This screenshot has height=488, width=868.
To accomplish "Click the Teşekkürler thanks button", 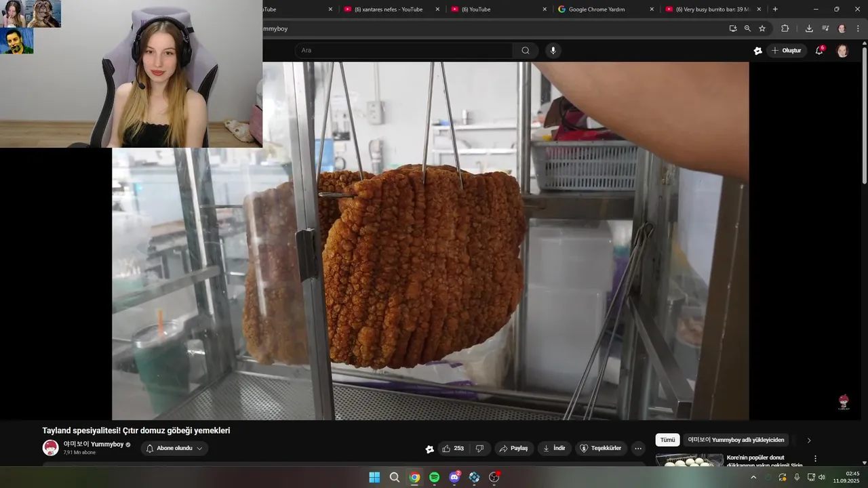I will click(601, 449).
